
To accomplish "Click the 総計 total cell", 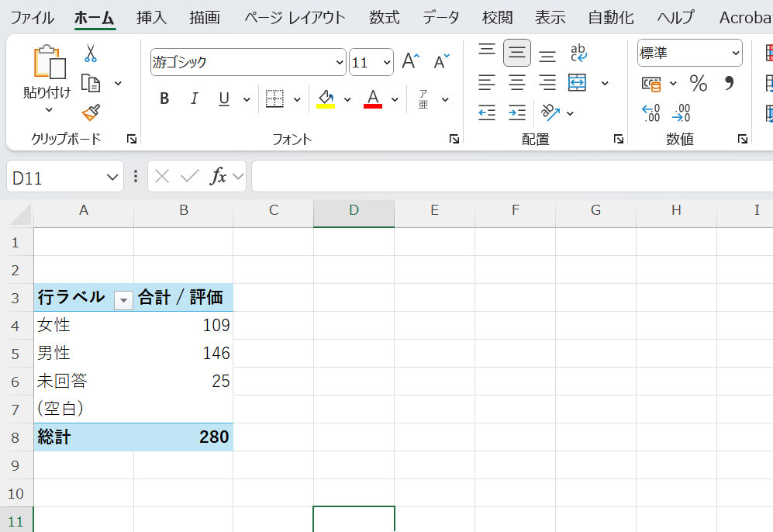I will pyautogui.click(x=54, y=437).
